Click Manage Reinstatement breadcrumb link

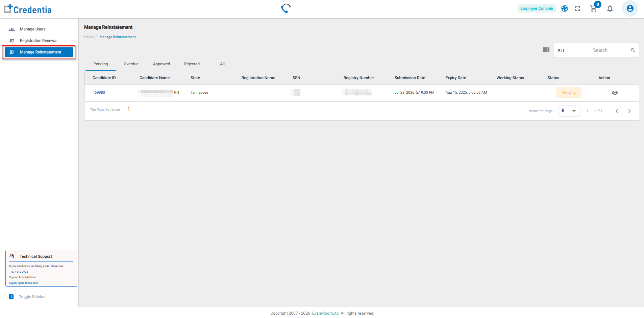[118, 37]
